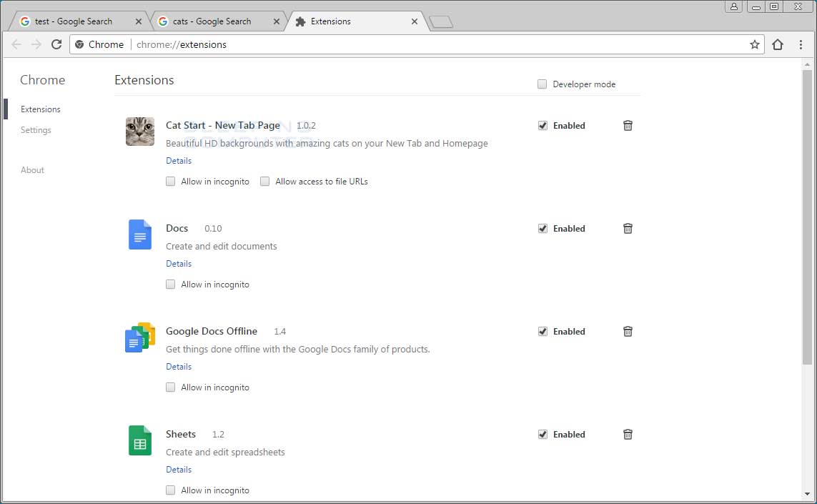Open a new tab

tap(441, 22)
